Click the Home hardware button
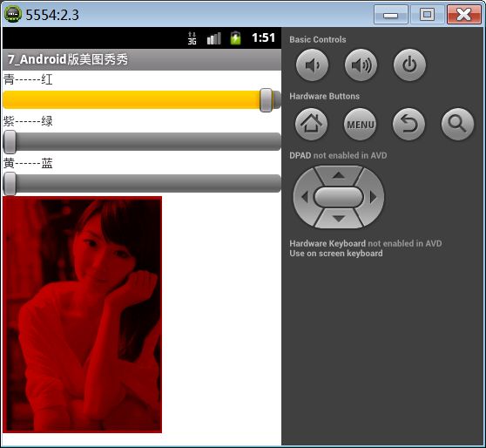486x448 pixels. [x=311, y=124]
